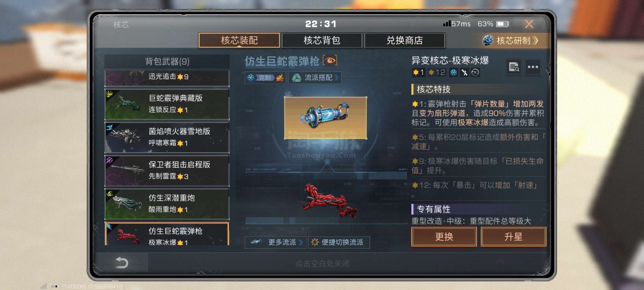Expand 更多流派 list
The width and height of the screenshot is (644, 290).
click(276, 242)
